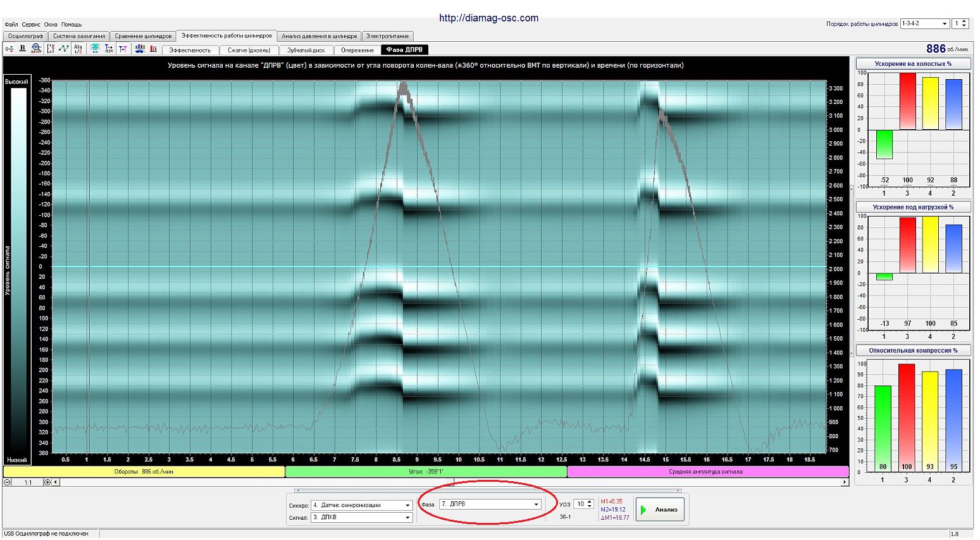Open the Порядок работы цилиндров dropdown
980x540 pixels.
(924, 23)
